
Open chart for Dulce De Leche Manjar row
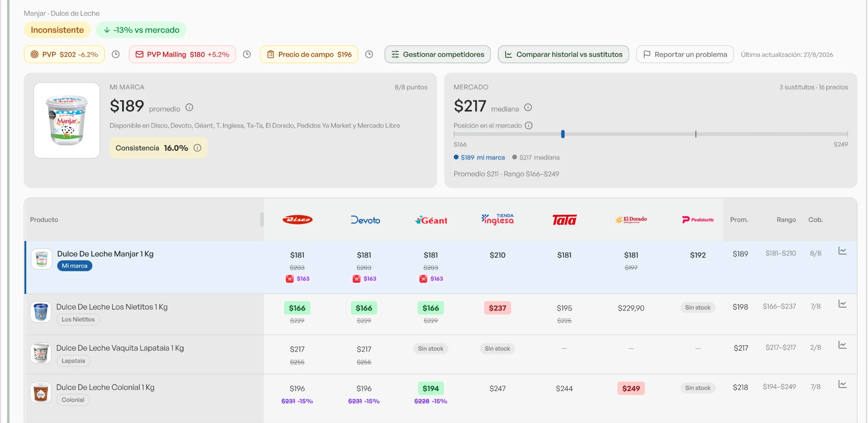click(x=842, y=251)
